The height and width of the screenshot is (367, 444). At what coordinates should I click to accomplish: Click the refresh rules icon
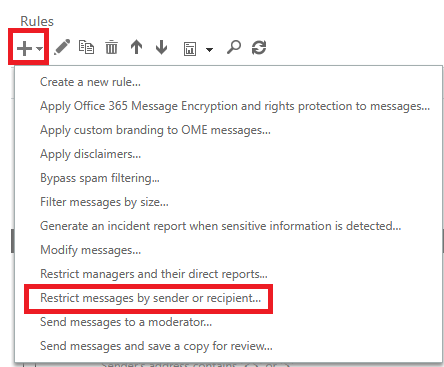[259, 47]
